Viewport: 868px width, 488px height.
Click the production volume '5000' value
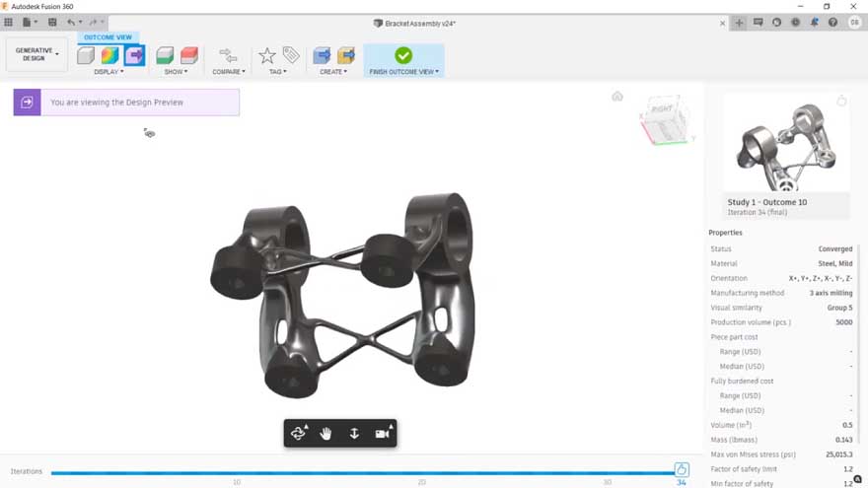[844, 322]
